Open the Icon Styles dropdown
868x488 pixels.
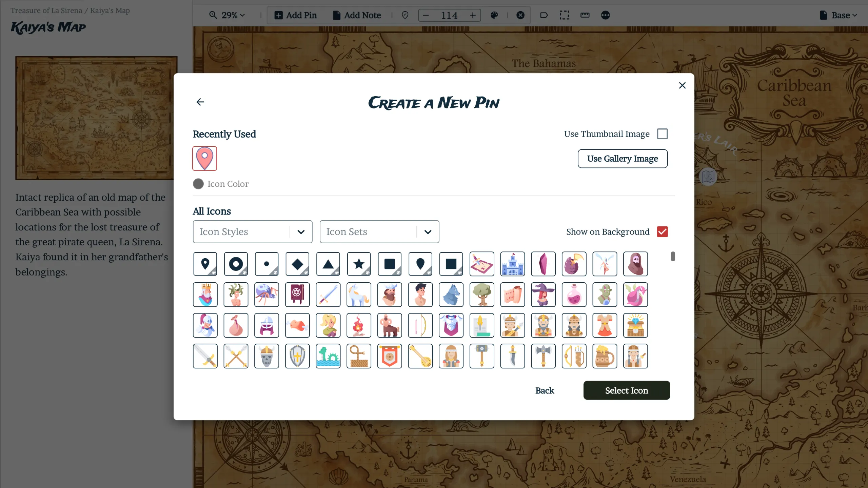click(x=253, y=232)
